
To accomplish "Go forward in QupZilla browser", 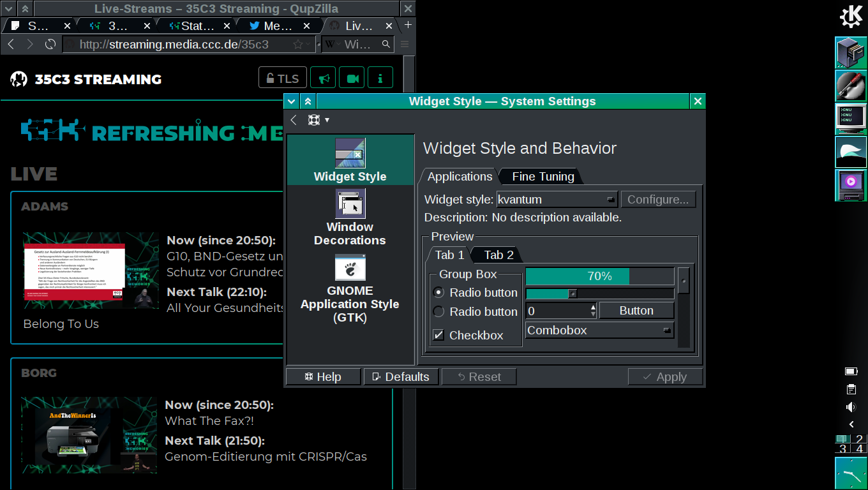I will point(30,45).
